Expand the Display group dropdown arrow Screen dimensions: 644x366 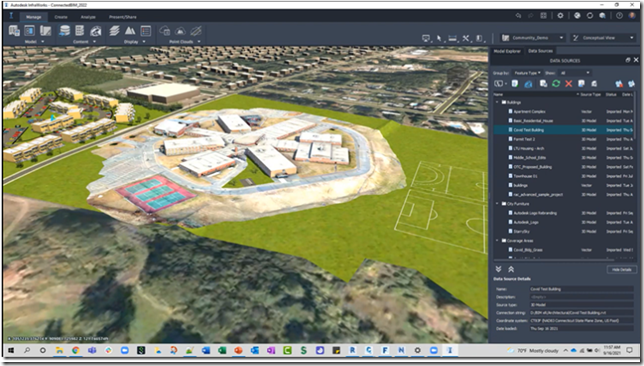pos(144,42)
